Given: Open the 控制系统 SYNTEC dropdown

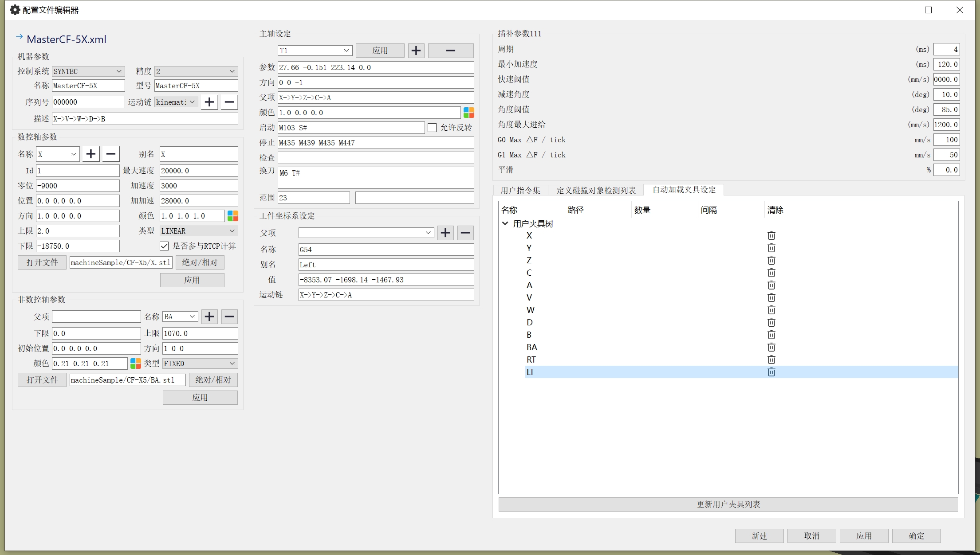Looking at the screenshot, I should 88,71.
